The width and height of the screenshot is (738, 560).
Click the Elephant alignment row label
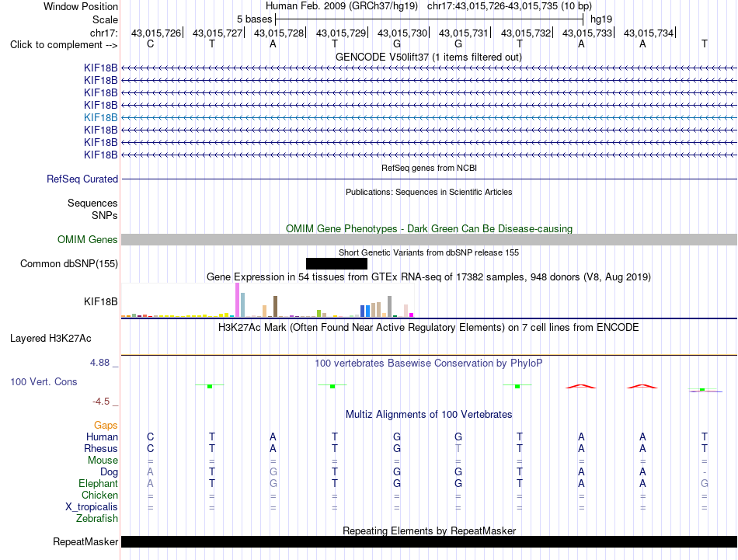pos(99,484)
